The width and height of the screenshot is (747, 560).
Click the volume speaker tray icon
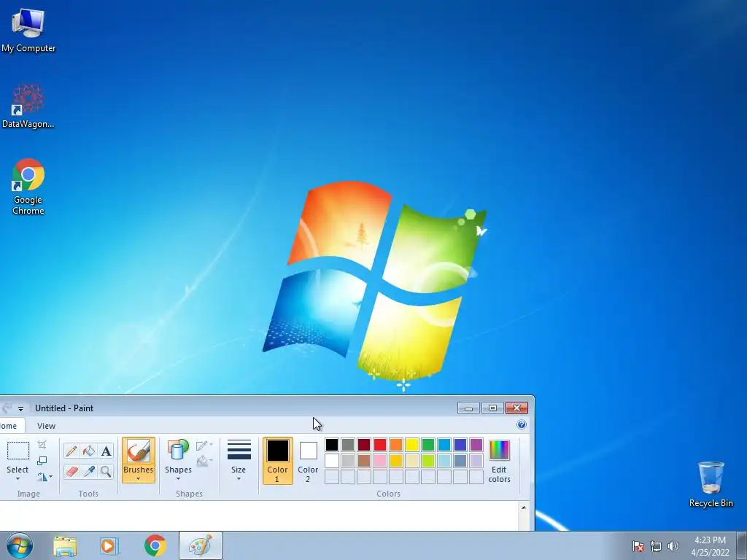(673, 546)
